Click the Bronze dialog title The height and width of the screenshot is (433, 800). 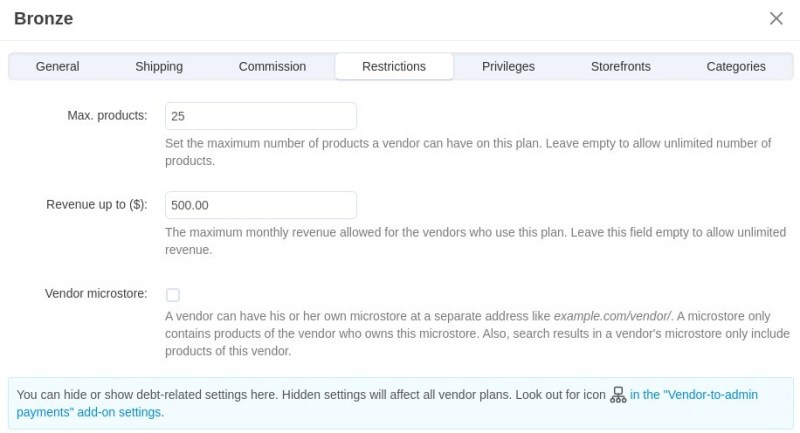point(43,19)
